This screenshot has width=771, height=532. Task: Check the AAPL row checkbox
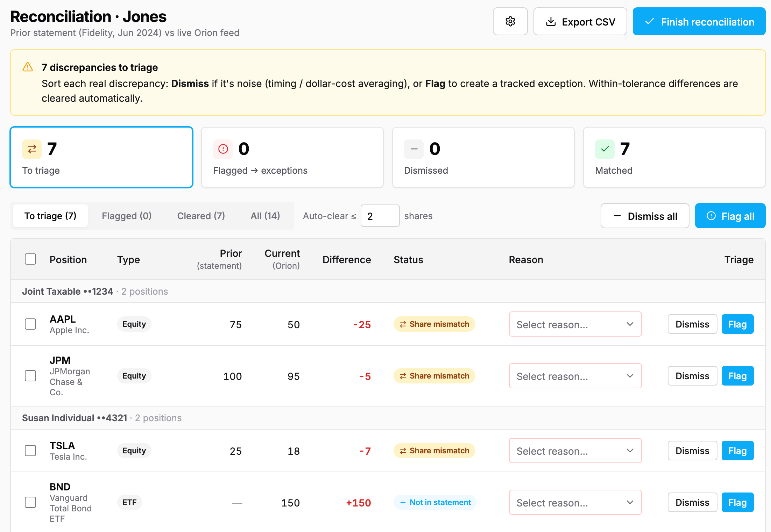(x=30, y=324)
